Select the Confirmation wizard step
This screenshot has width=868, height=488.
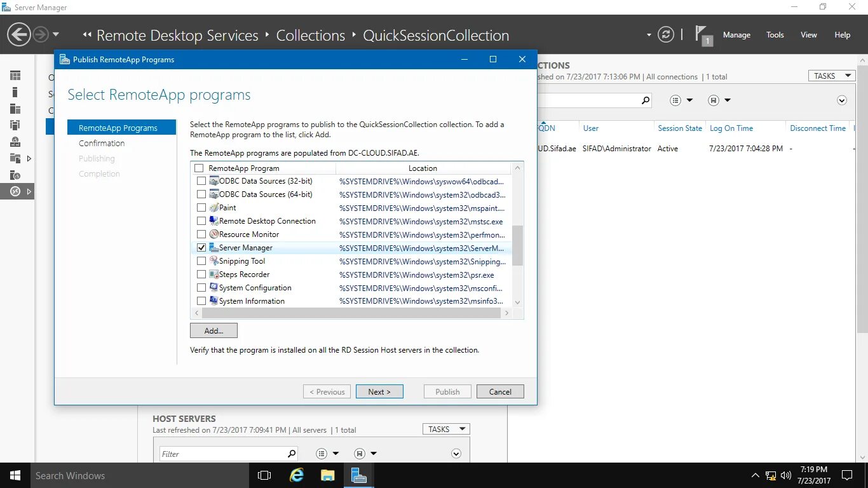102,143
